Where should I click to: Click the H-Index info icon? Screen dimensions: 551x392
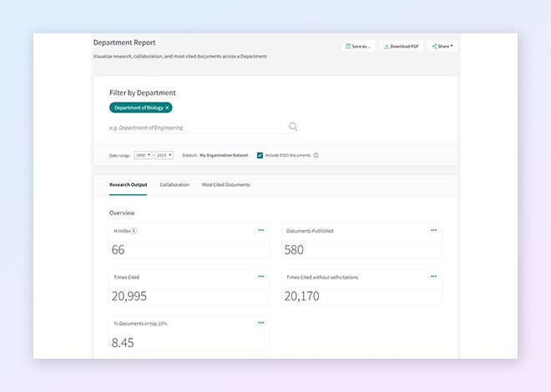[134, 231]
